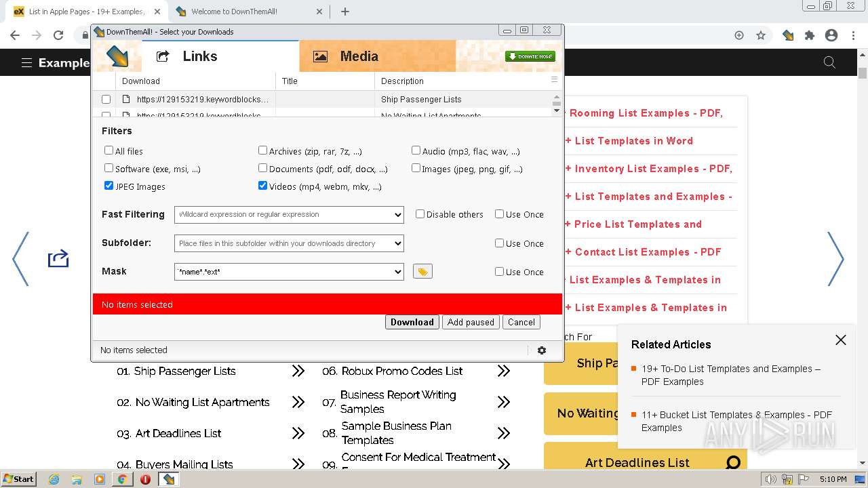This screenshot has height=488, width=868.
Task: Click the downloads list scroll-down arrow
Action: (x=557, y=110)
